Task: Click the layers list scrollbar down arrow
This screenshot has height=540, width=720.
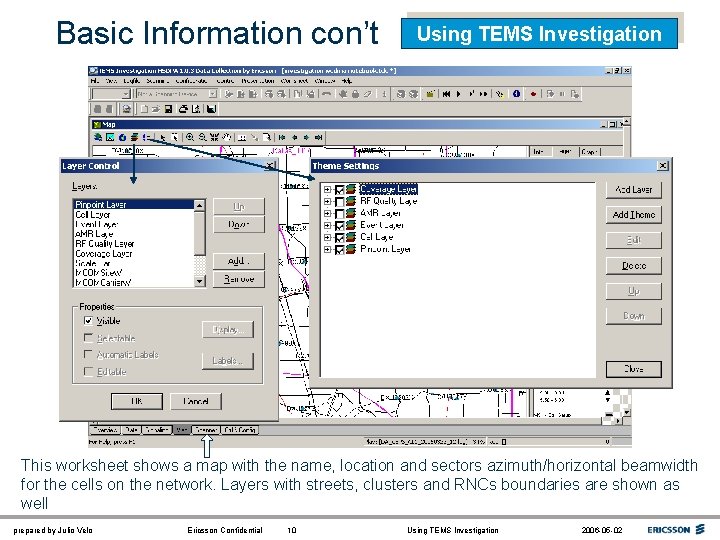Action: (x=199, y=281)
